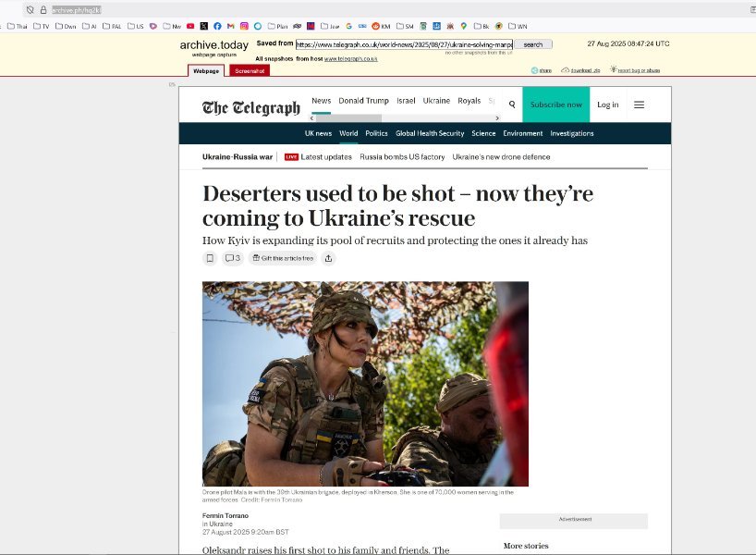
Task: Click the search magnifier icon in Telegraph header
Action: tap(512, 105)
